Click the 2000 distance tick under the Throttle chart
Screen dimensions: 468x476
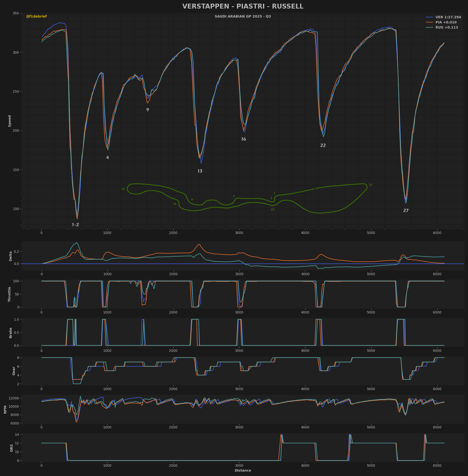point(173,313)
